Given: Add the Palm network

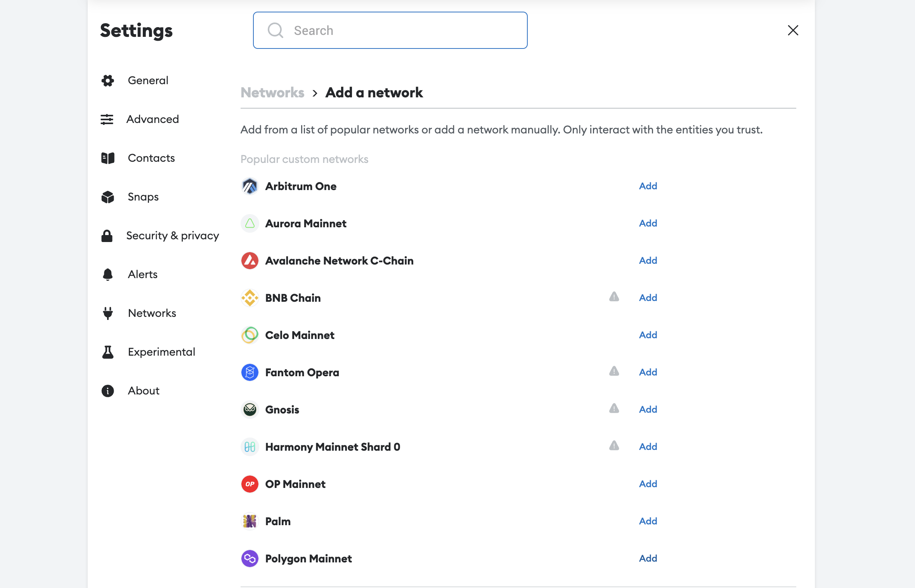Looking at the screenshot, I should 648,521.
